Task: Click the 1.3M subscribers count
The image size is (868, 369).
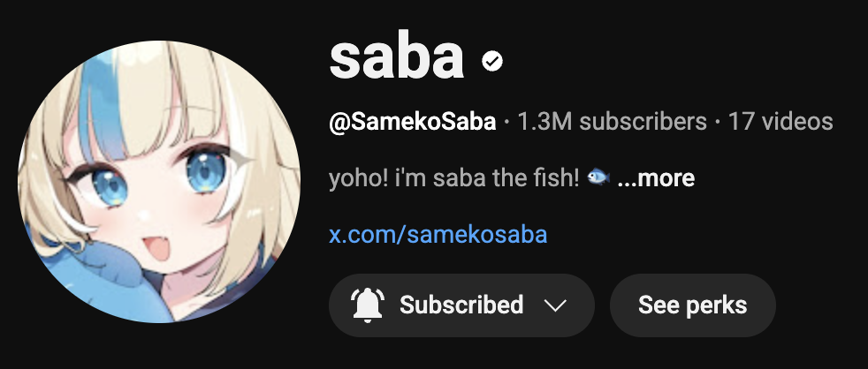Action: [x=612, y=122]
